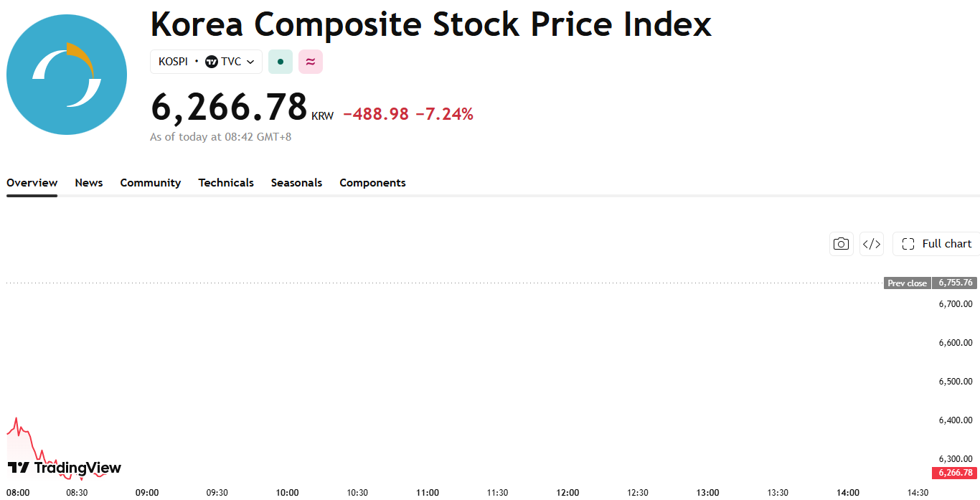
Task: Open the Components tab
Action: [x=372, y=183]
